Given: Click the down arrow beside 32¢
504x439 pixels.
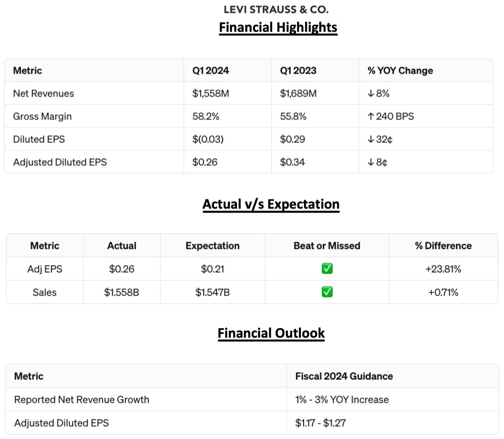Looking at the screenshot, I should click(x=371, y=139).
